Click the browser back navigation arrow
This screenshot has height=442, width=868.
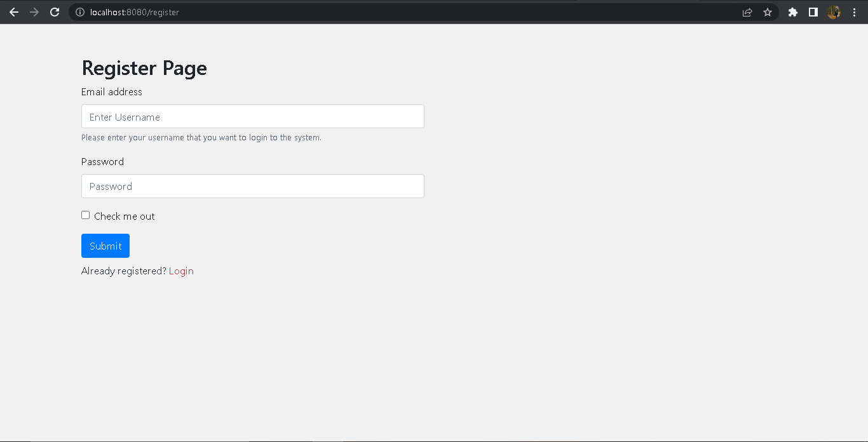click(x=14, y=11)
